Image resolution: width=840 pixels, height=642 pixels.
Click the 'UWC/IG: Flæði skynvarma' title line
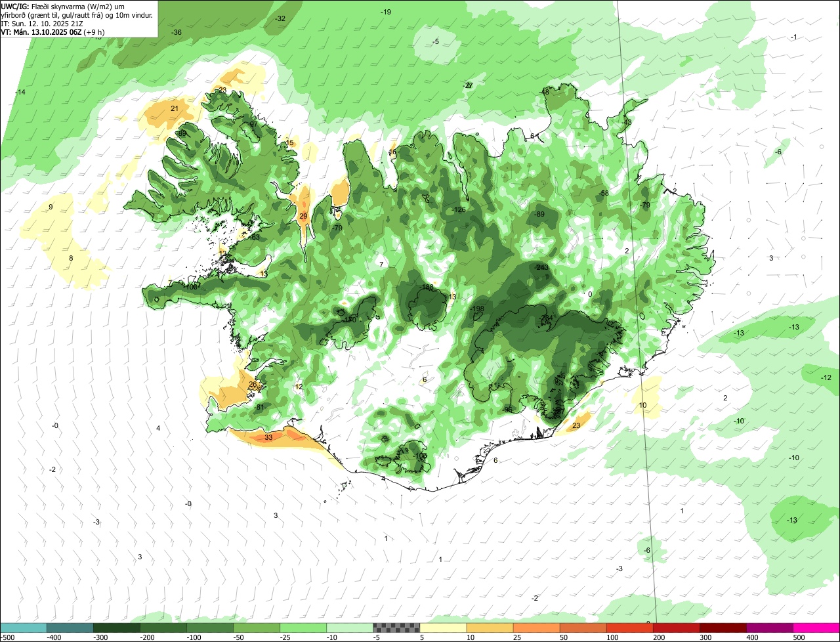pyautogui.click(x=62, y=6)
